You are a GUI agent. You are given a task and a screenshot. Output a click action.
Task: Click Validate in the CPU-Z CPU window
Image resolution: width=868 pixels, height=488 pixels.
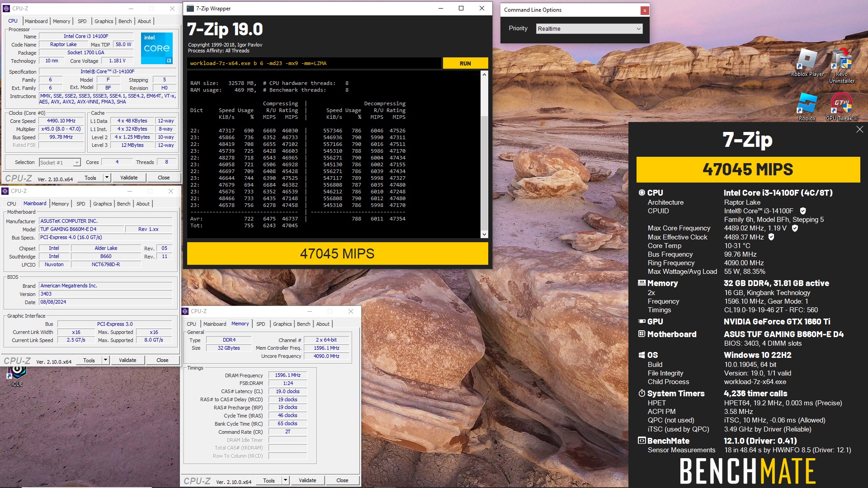click(x=129, y=178)
